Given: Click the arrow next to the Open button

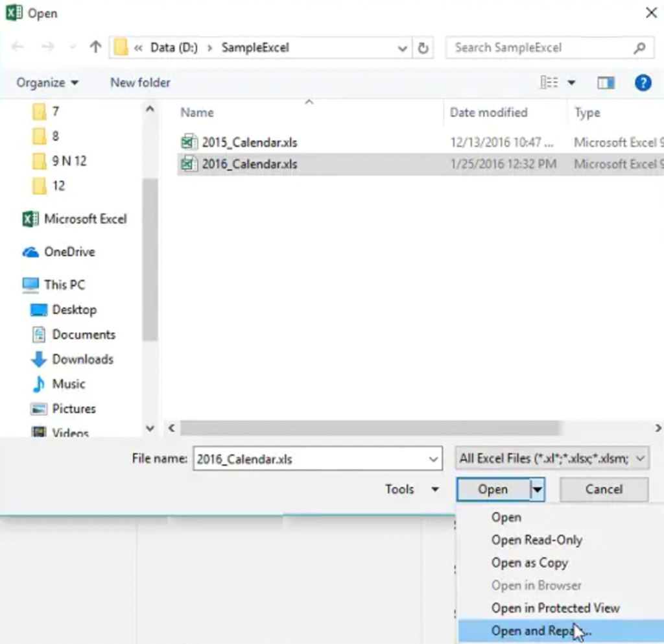Looking at the screenshot, I should pyautogui.click(x=536, y=489).
